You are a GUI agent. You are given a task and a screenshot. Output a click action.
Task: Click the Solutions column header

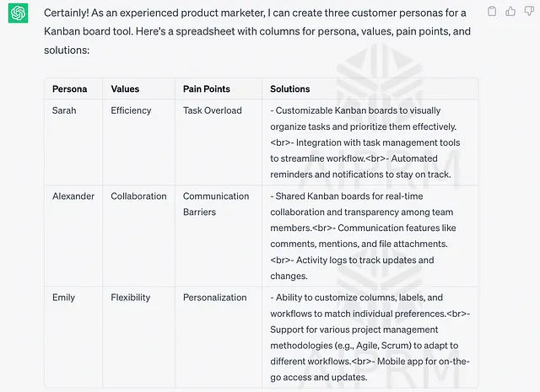(290, 89)
